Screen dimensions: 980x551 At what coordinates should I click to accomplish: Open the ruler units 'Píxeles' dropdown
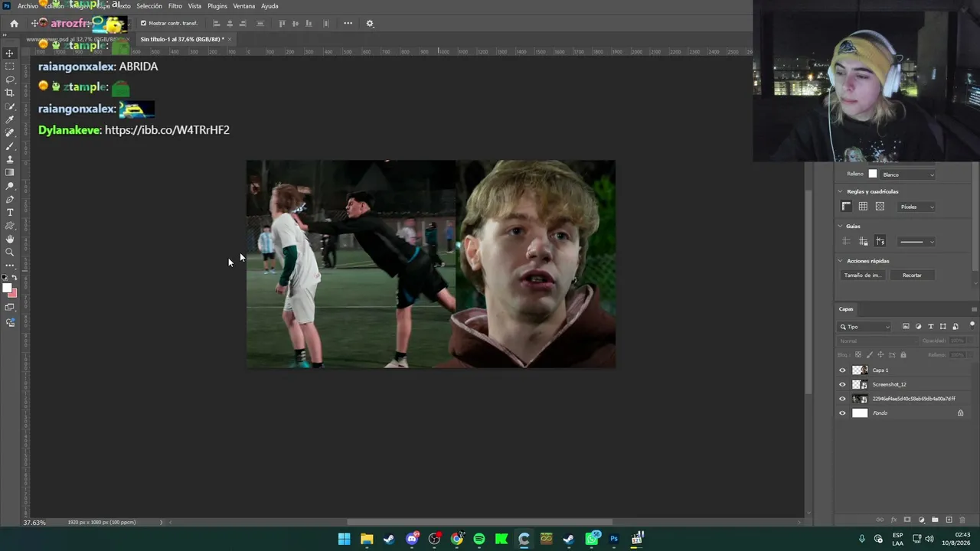click(916, 207)
